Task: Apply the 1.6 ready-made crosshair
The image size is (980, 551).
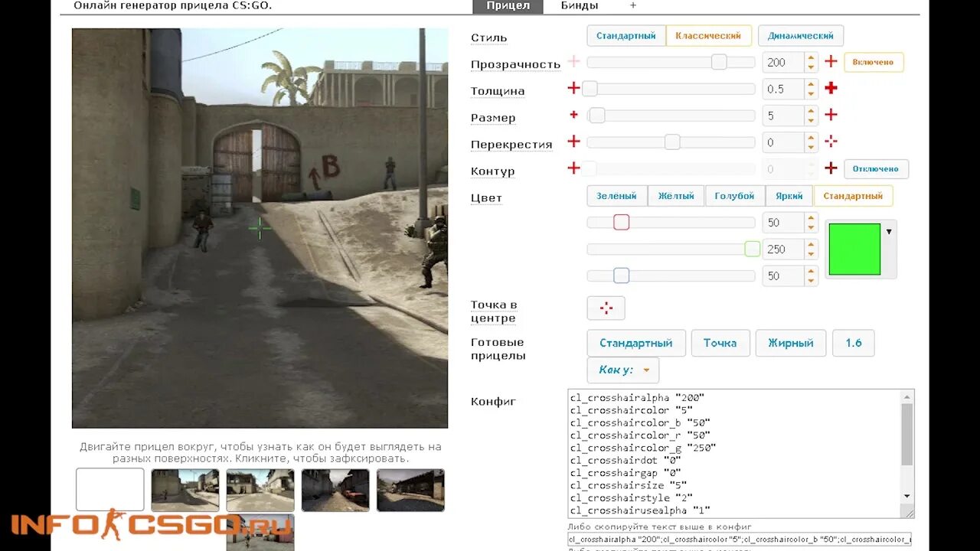Action: click(854, 343)
